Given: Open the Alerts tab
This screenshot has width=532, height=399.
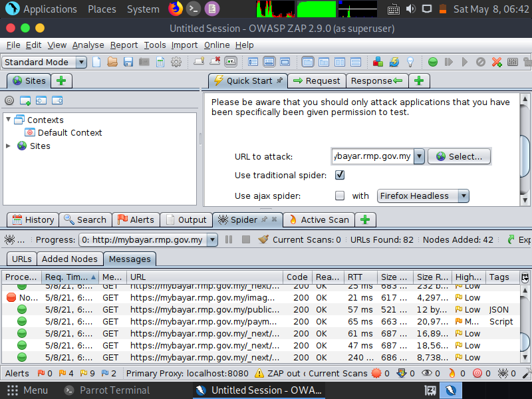Looking at the screenshot, I should click(x=136, y=220).
